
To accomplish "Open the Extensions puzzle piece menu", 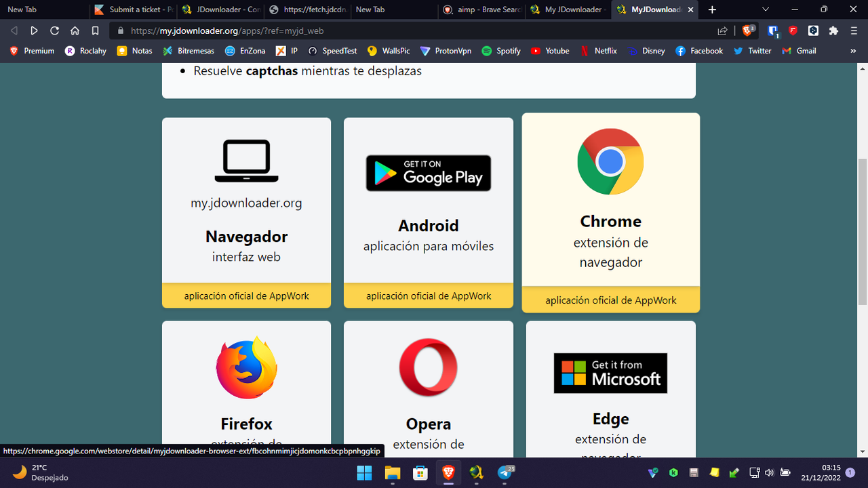I will [833, 30].
